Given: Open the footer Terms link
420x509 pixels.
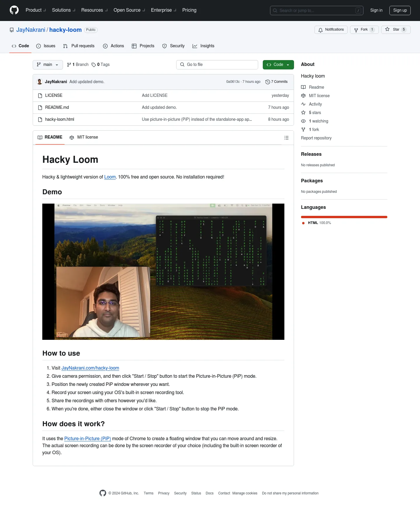Looking at the screenshot, I should click(148, 493).
